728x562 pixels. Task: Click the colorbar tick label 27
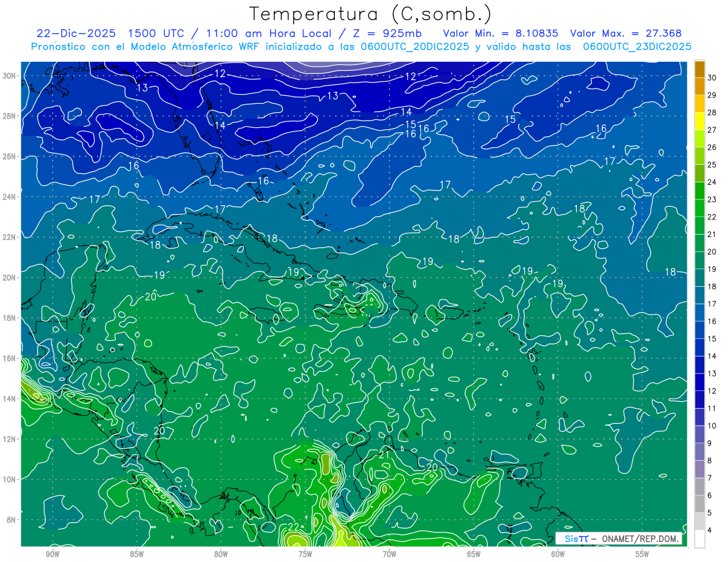pos(713,130)
